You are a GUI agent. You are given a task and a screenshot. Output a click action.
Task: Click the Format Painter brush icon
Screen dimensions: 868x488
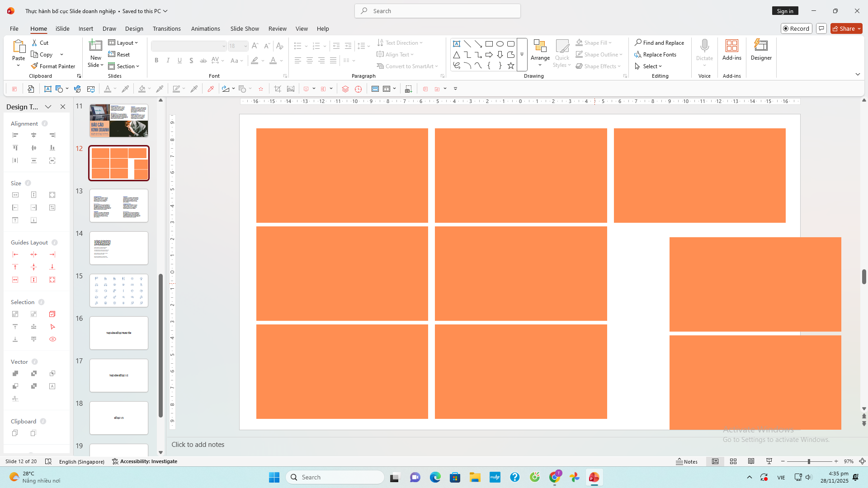click(34, 66)
